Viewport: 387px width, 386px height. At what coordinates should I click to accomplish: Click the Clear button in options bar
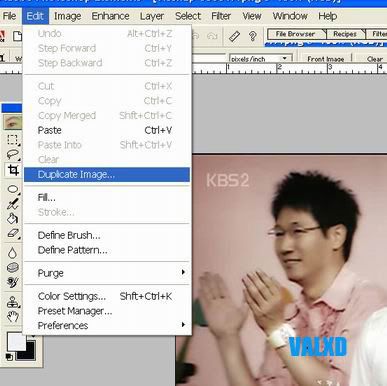(375, 59)
